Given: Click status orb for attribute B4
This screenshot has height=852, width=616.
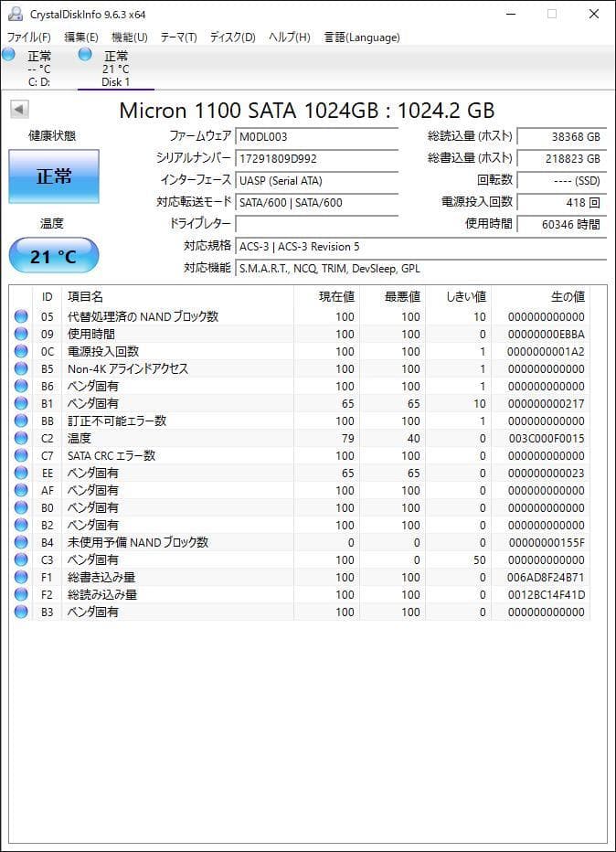Looking at the screenshot, I should click(21, 542).
